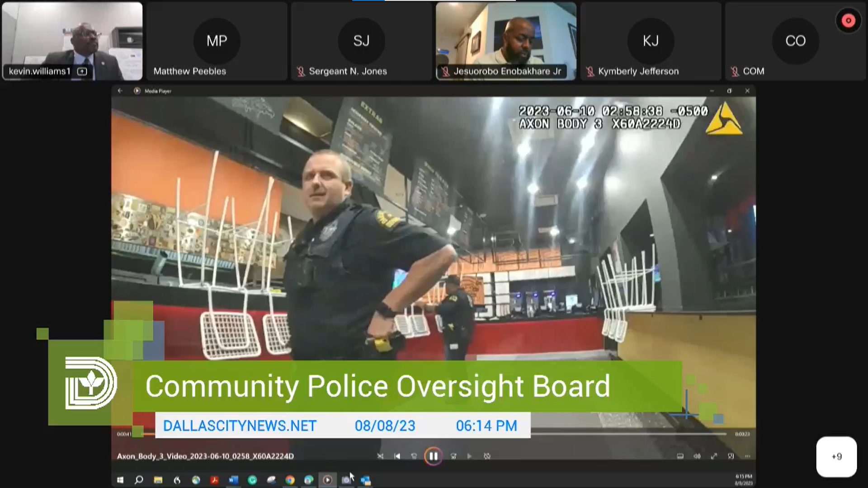Click the media player back arrow
This screenshot has width=868, height=488.
[120, 91]
